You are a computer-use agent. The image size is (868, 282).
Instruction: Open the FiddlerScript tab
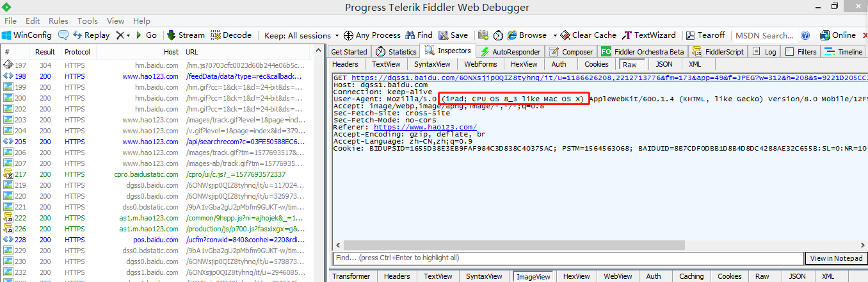tap(718, 52)
